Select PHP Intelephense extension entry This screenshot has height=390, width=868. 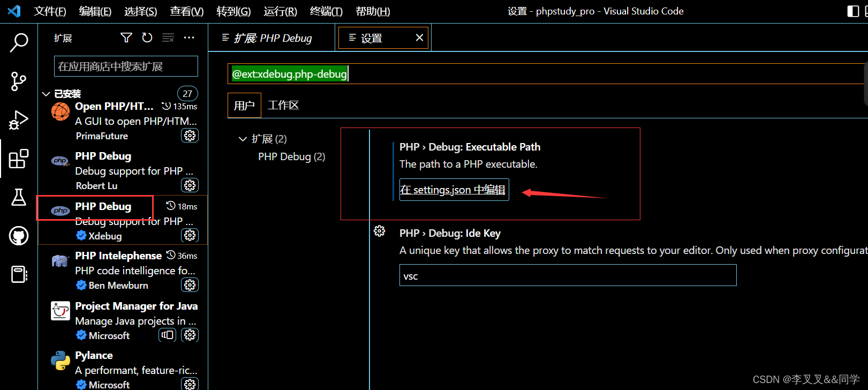click(123, 270)
